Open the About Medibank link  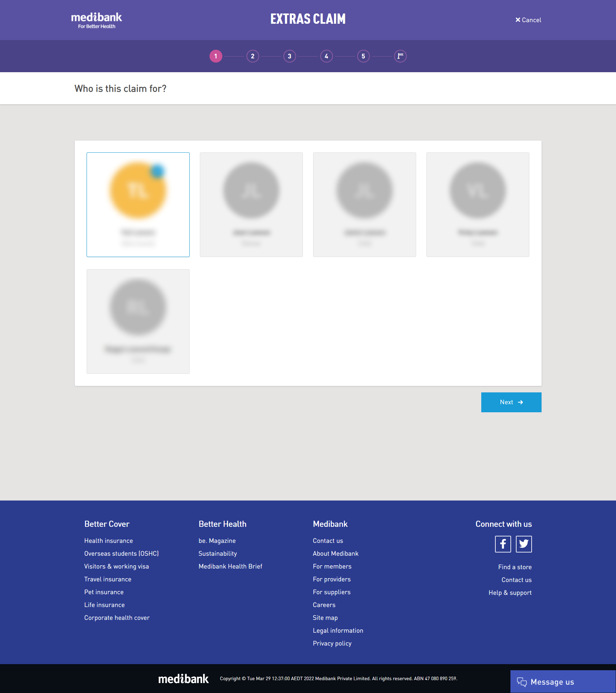tap(336, 554)
